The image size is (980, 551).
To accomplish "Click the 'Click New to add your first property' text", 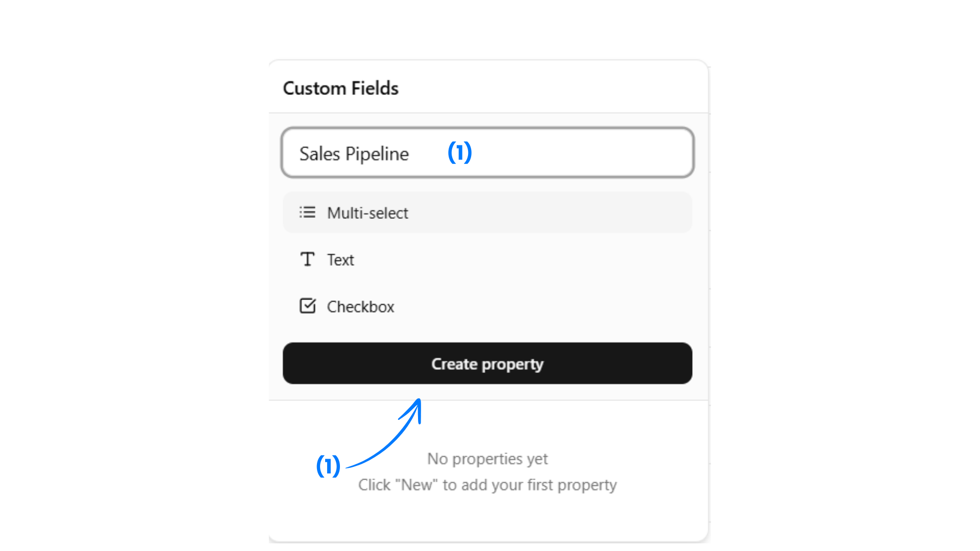I will [x=487, y=485].
